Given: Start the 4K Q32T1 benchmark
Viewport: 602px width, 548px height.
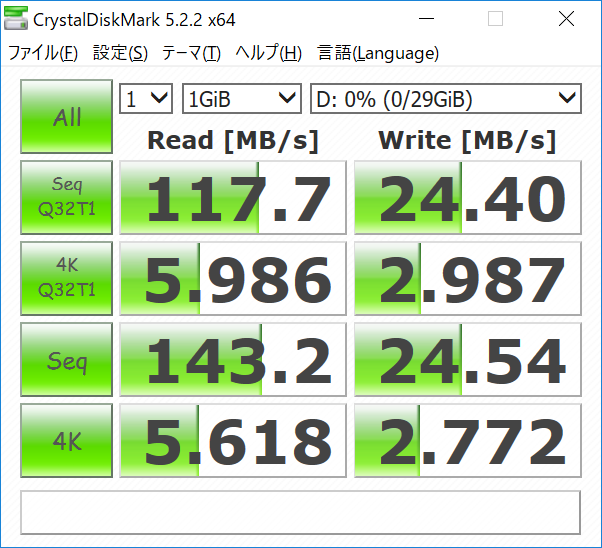Looking at the screenshot, I should click(x=66, y=278).
